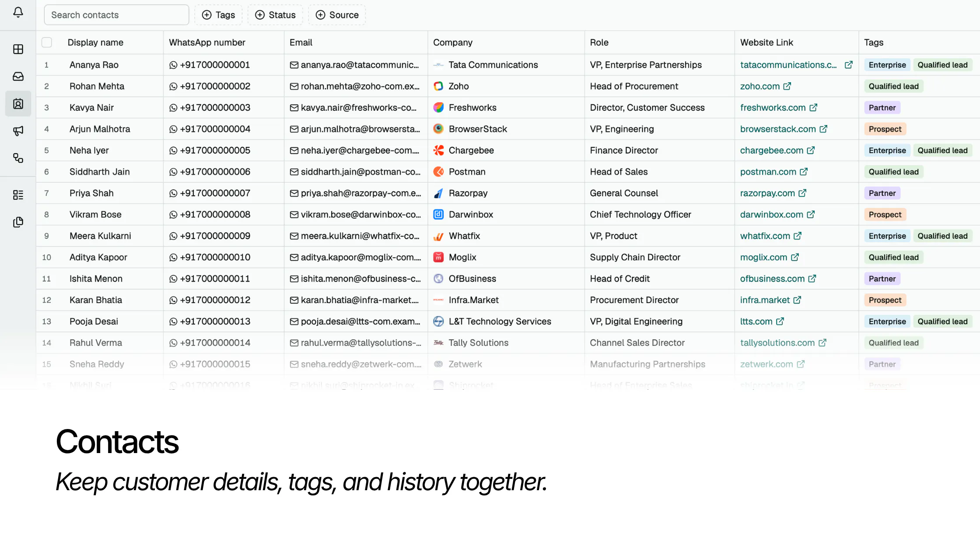This screenshot has height=551, width=980.
Task: Select contact name Siddharth Jain
Action: pos(100,172)
